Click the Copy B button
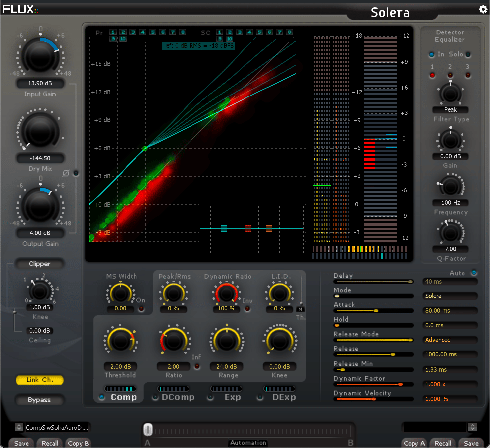Viewport: 490px width, 448px height. pos(78,443)
